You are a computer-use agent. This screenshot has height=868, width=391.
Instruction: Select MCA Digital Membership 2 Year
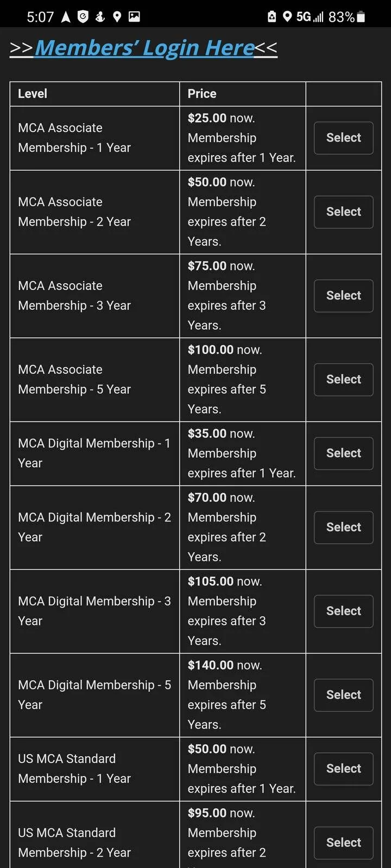click(x=343, y=527)
